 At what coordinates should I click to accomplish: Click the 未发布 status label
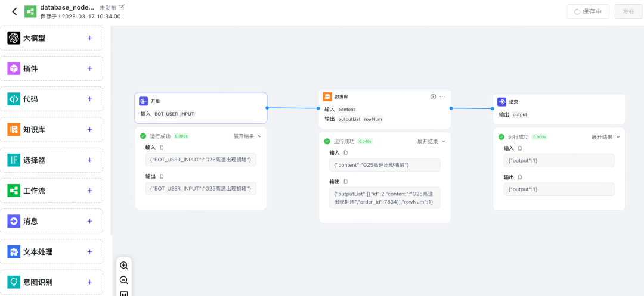pos(108,7)
